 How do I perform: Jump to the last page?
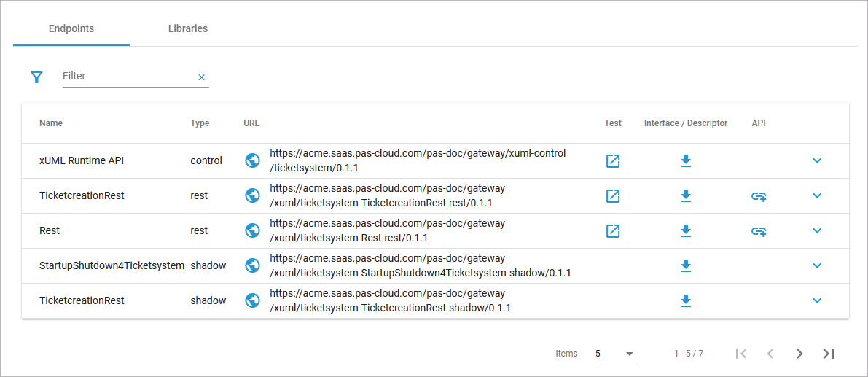(828, 354)
